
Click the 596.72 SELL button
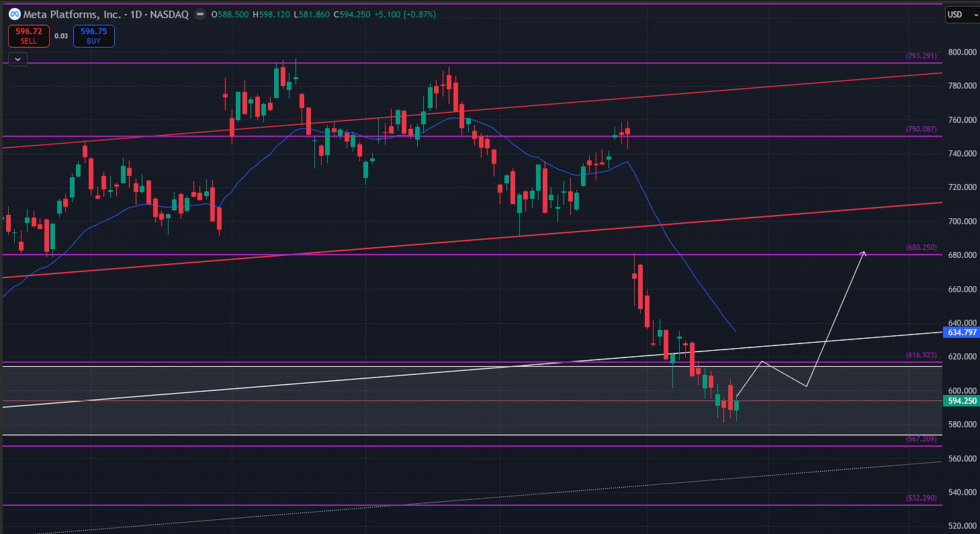[29, 36]
